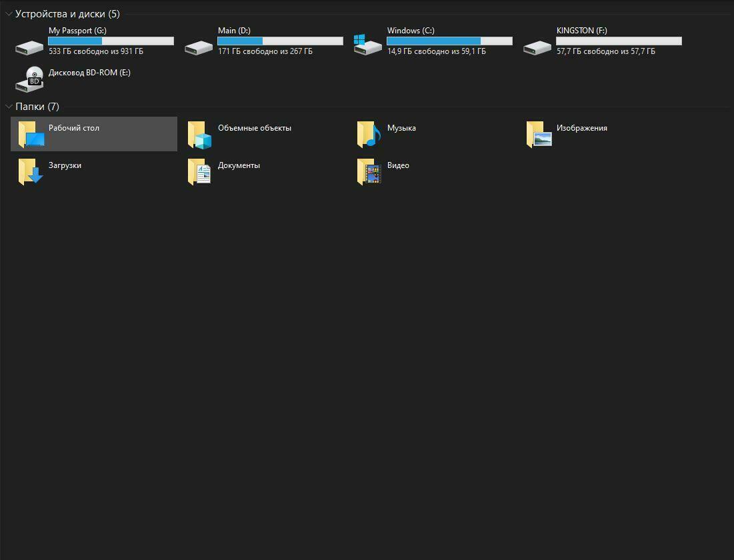Click the KINGSTON (F:) drive label
Viewport: 734px width, 560px height.
[582, 31]
